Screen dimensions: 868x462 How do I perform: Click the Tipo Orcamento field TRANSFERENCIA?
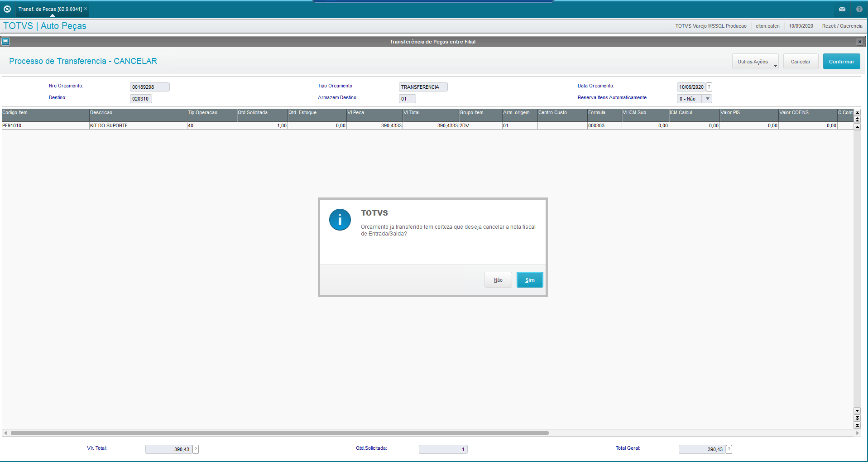click(423, 87)
